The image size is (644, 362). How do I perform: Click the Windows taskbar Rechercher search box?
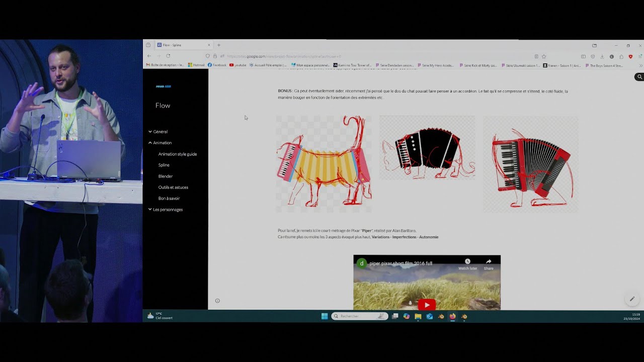pyautogui.click(x=358, y=316)
